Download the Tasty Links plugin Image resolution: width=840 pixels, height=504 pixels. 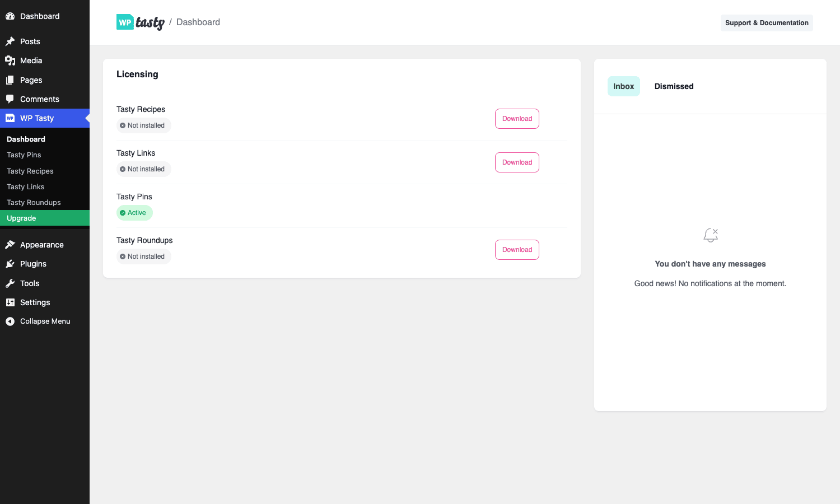[x=517, y=162]
